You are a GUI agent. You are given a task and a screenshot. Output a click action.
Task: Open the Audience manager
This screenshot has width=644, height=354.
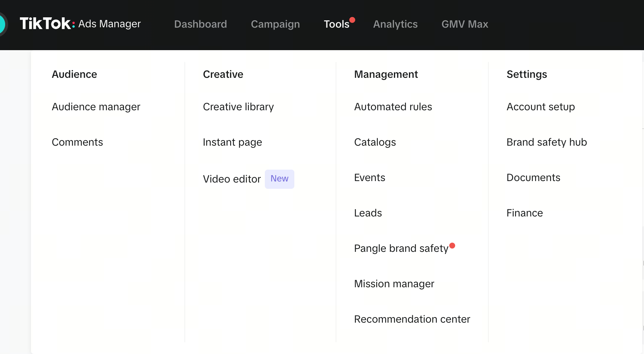(96, 107)
